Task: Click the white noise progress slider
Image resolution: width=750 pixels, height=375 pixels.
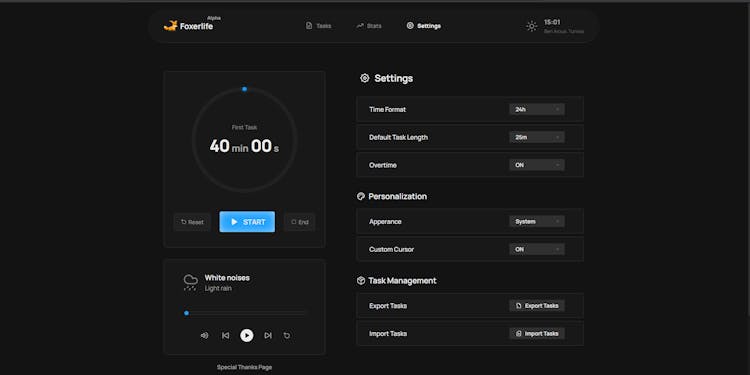Action: pos(245,313)
